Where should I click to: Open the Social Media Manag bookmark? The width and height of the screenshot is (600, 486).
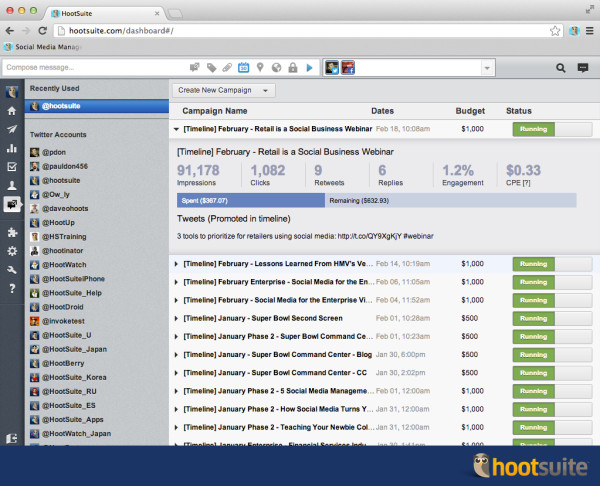pos(42,47)
